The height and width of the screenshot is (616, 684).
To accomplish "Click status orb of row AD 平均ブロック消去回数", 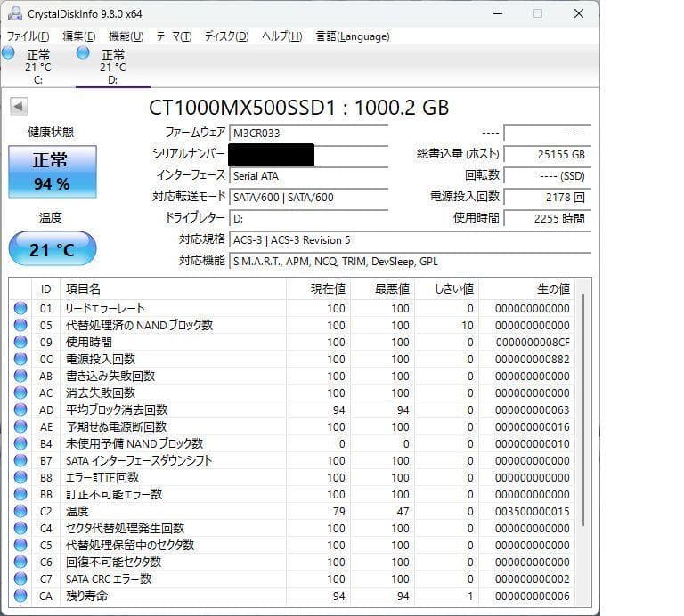I will pyautogui.click(x=20, y=409).
